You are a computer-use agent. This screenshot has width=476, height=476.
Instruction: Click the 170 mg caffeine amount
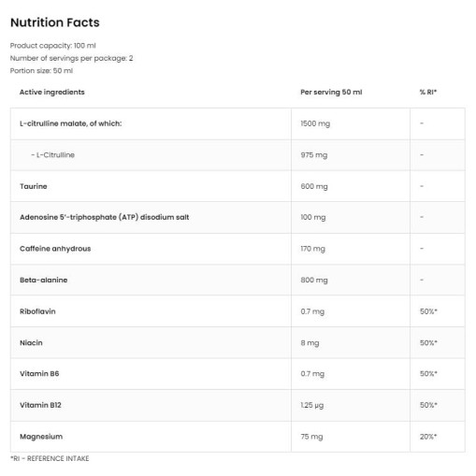[312, 249]
